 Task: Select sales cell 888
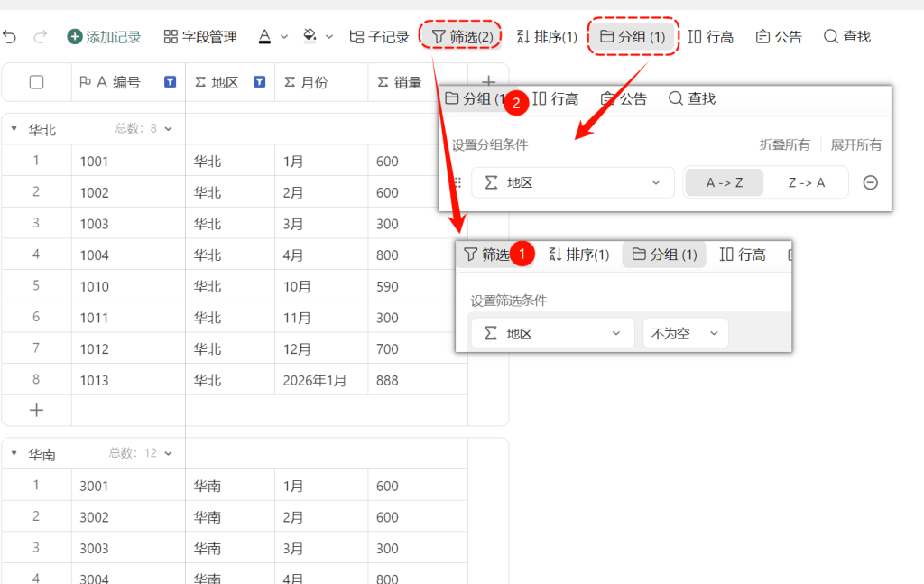[418, 380]
